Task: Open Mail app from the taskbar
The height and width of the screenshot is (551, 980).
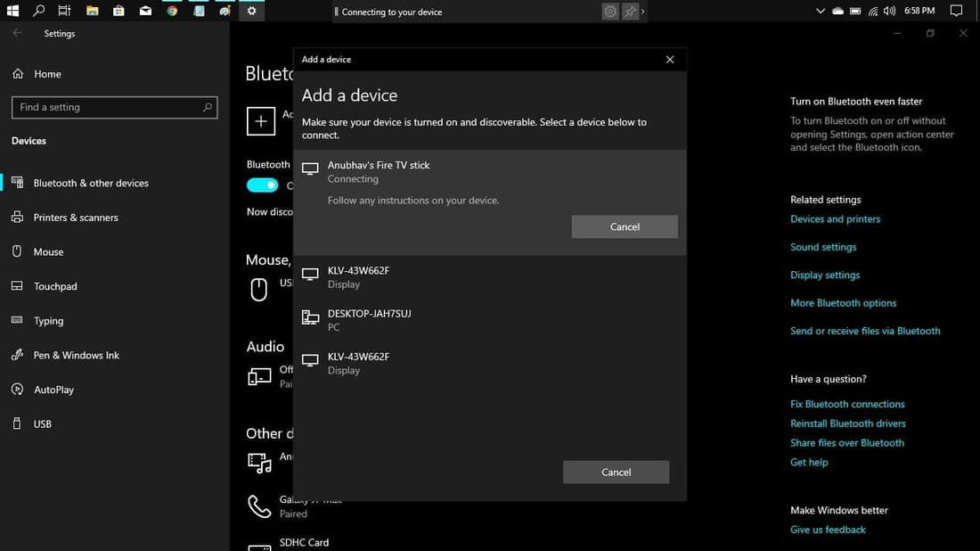Action: (145, 11)
